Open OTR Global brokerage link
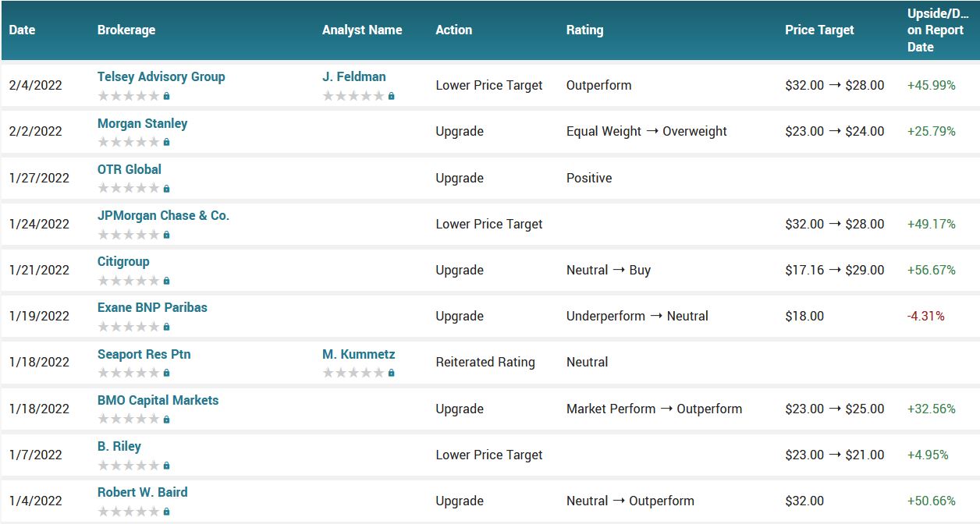This screenshot has height=524, width=980. pyautogui.click(x=130, y=169)
